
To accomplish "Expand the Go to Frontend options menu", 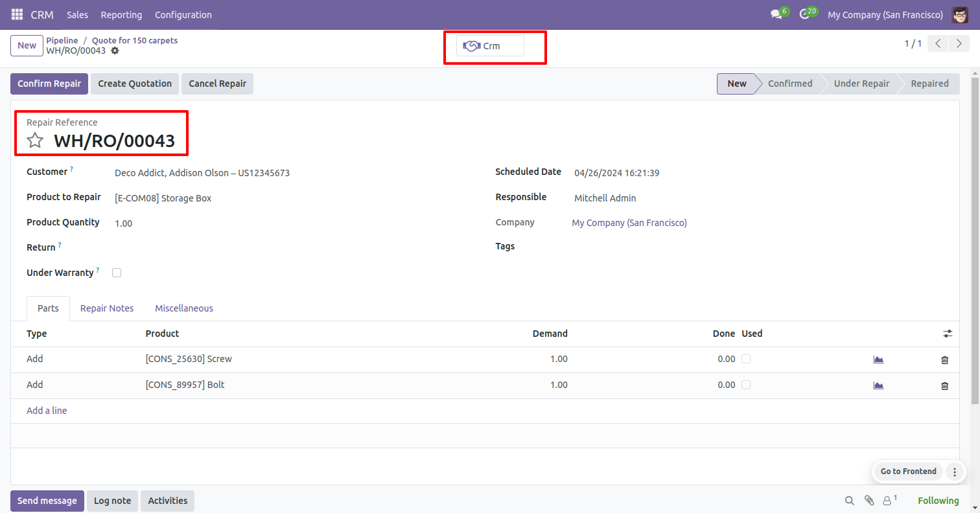I will click(x=955, y=472).
